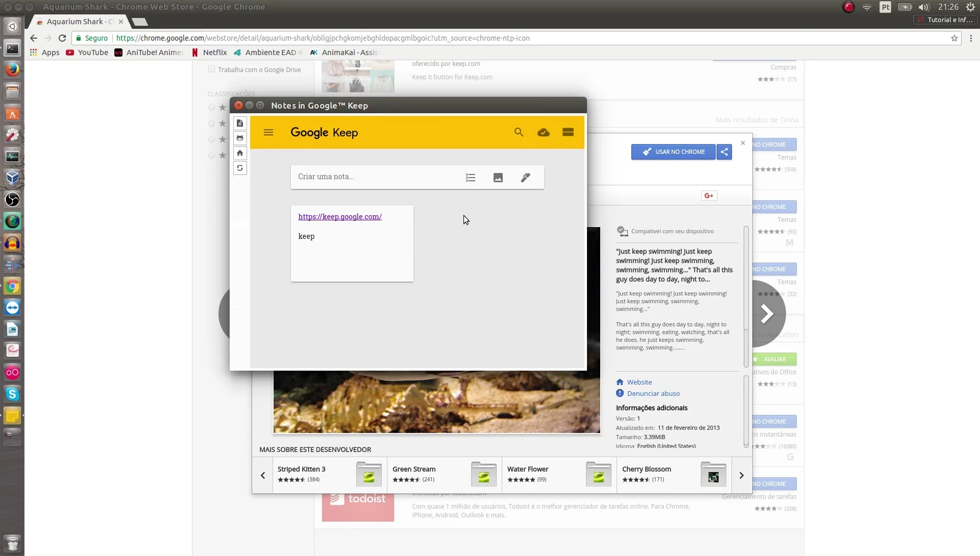Click the green AVALIAR button

click(774, 360)
